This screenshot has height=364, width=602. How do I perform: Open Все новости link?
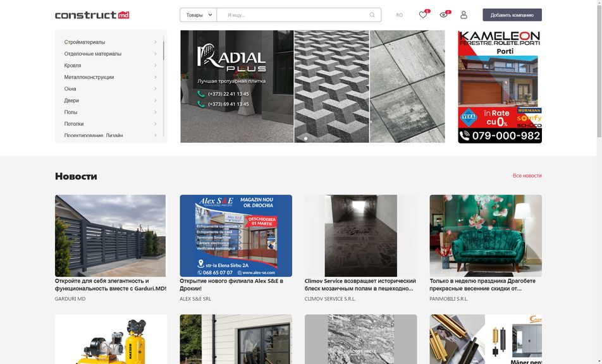click(x=527, y=176)
